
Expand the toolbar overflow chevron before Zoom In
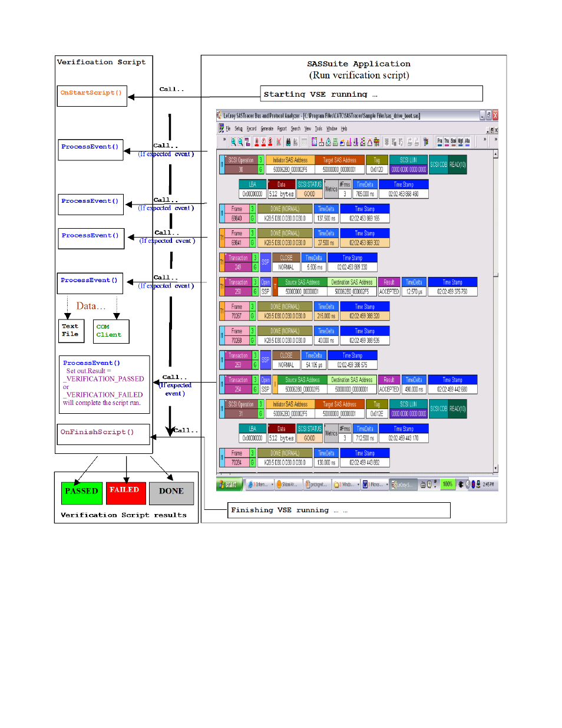[x=224, y=140]
